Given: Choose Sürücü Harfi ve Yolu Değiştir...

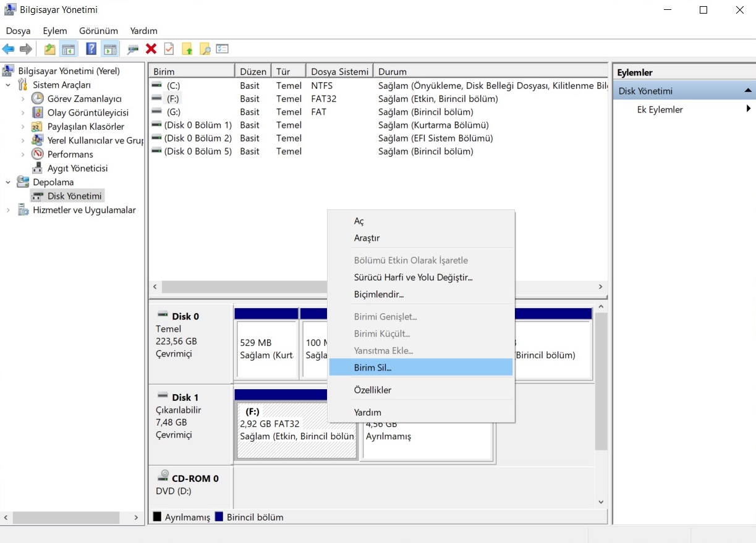Looking at the screenshot, I should click(421, 277).
